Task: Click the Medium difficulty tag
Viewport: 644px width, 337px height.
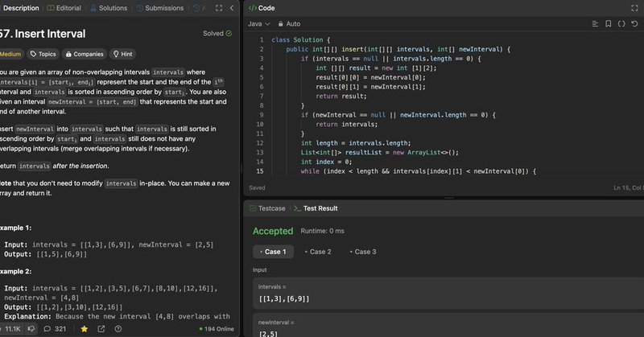Action: (10, 54)
